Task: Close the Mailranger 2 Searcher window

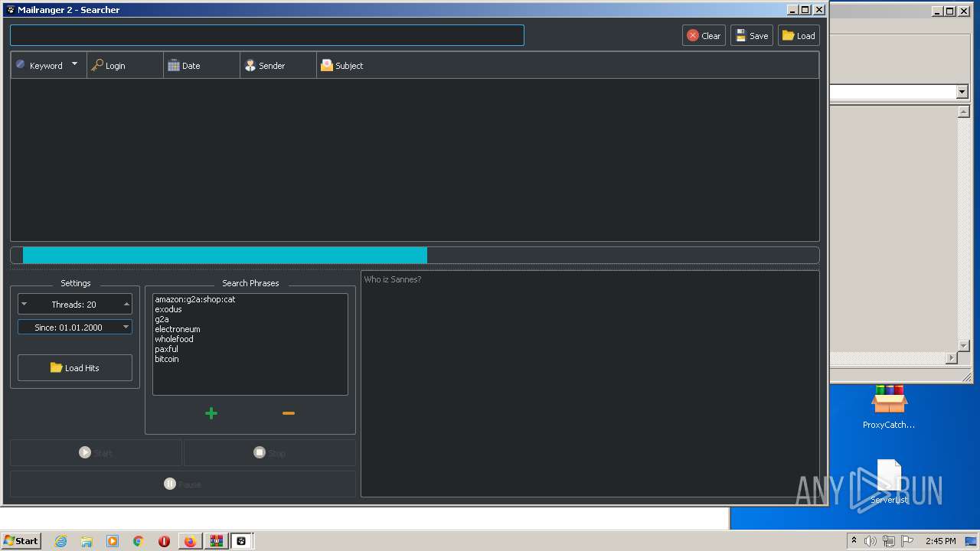Action: pos(819,10)
